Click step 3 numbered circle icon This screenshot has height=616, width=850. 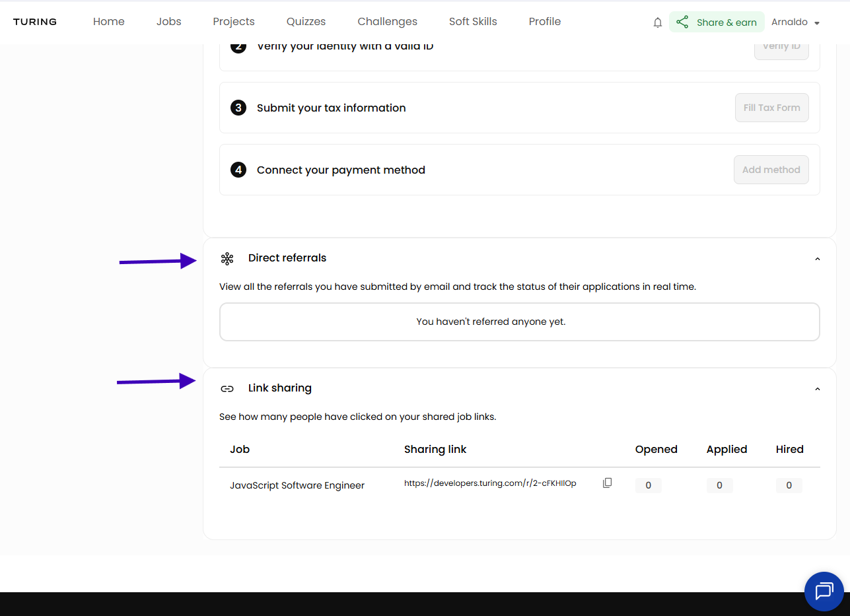click(x=238, y=108)
